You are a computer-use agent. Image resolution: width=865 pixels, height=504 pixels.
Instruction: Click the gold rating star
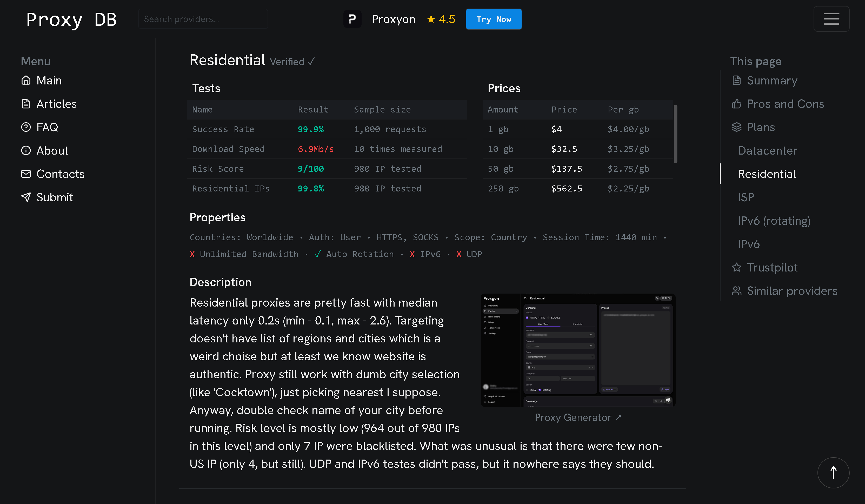coord(431,19)
